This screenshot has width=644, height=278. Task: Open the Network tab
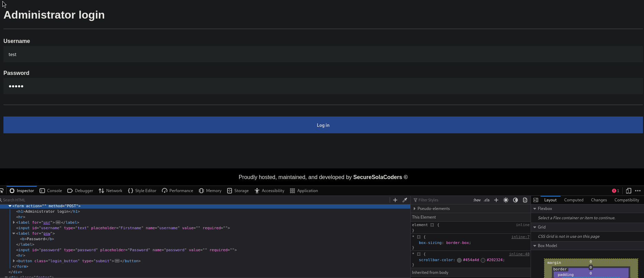tap(110, 191)
